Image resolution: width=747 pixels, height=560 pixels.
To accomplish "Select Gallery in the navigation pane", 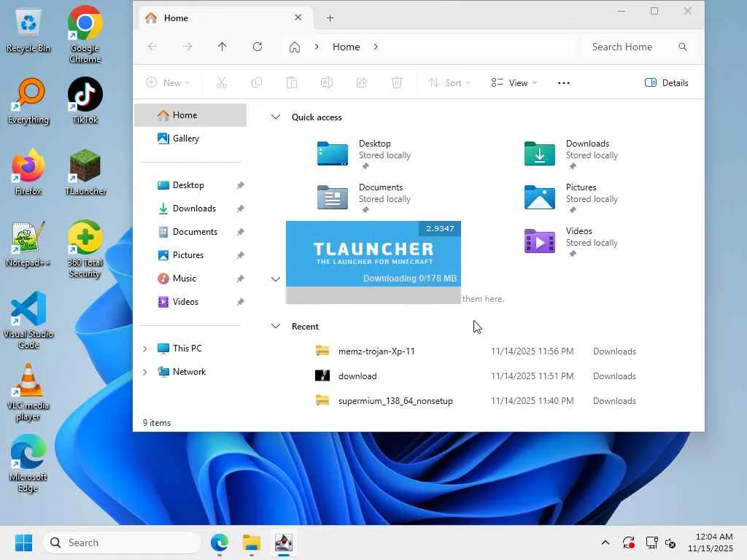I will point(190,139).
